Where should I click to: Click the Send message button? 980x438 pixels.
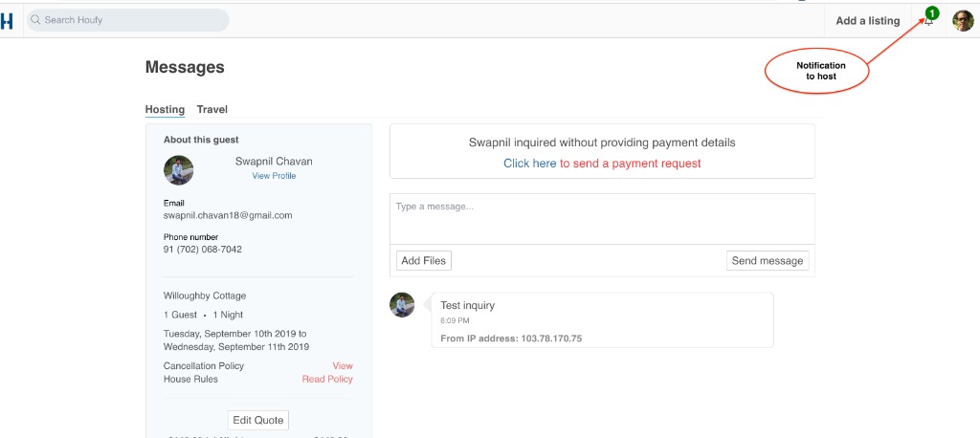[x=768, y=260]
